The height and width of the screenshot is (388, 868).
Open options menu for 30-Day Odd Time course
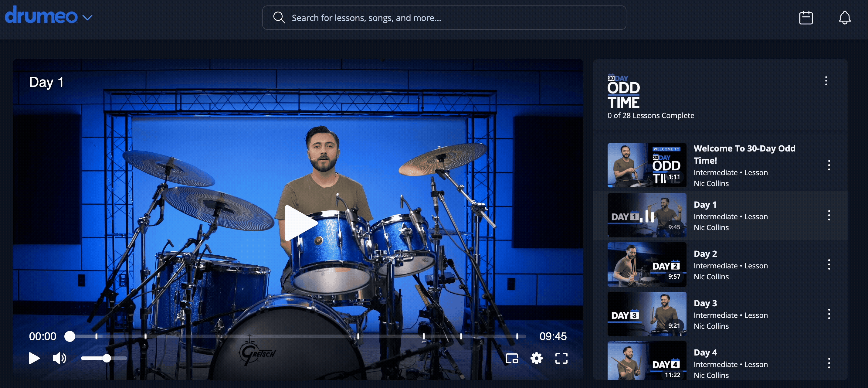point(826,80)
